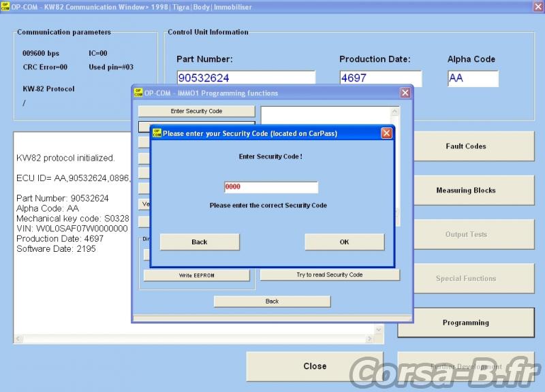This screenshot has height=392, width=545.
Task: Select the 'VIN: W0L0SAF07W0000000' log line
Action: click(x=72, y=229)
